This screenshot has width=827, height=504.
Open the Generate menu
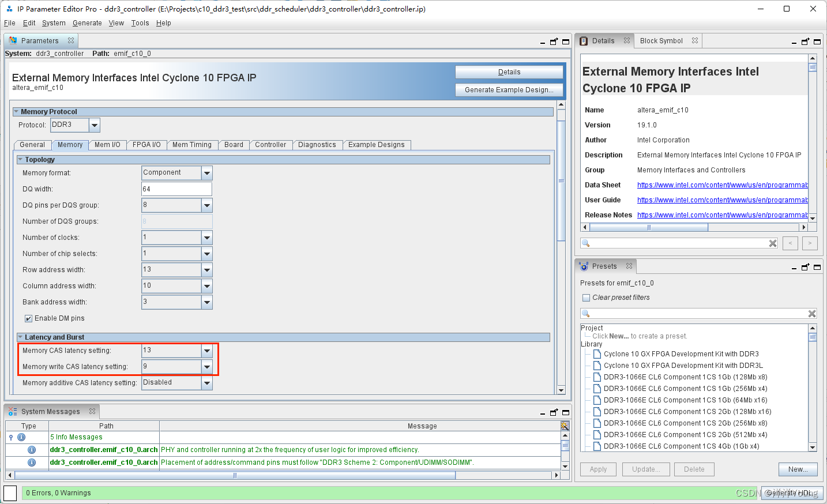click(x=87, y=23)
